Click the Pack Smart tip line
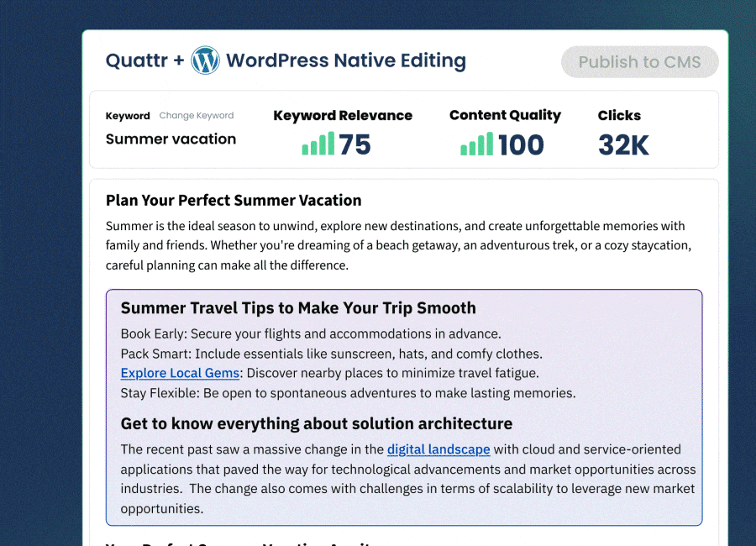This screenshot has width=756, height=546. tap(332, 354)
